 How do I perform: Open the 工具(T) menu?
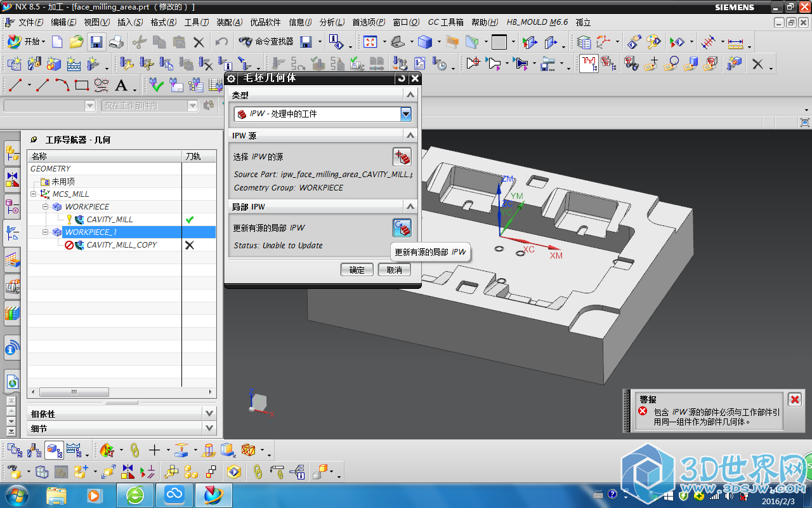point(197,22)
